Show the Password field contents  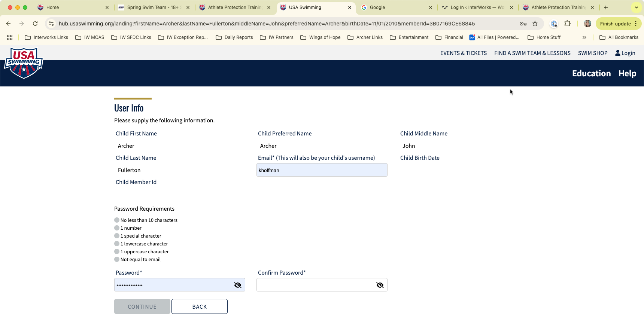click(x=237, y=285)
